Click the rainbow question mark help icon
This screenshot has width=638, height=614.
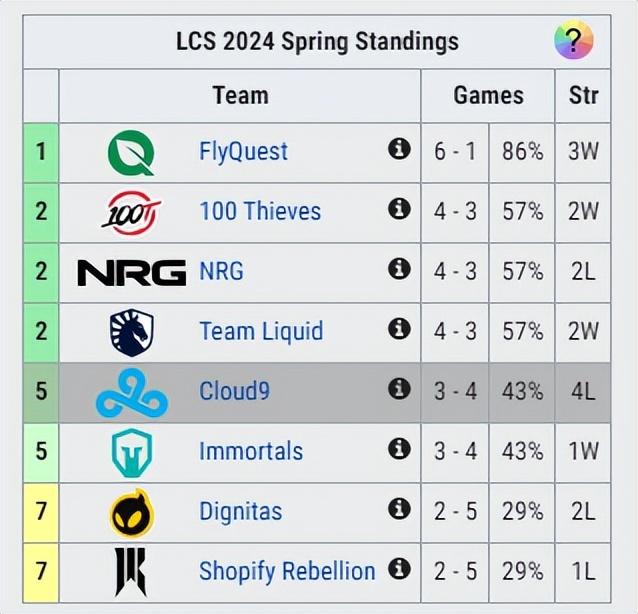click(x=574, y=40)
